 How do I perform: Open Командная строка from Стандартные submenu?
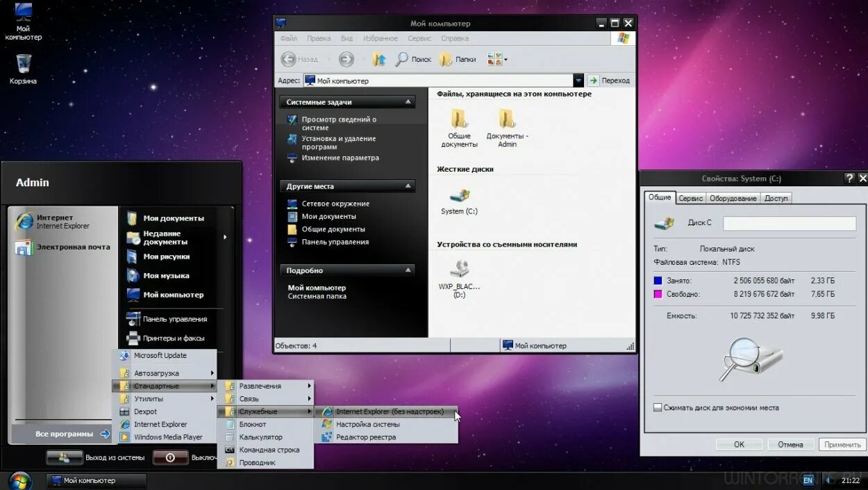[266, 450]
